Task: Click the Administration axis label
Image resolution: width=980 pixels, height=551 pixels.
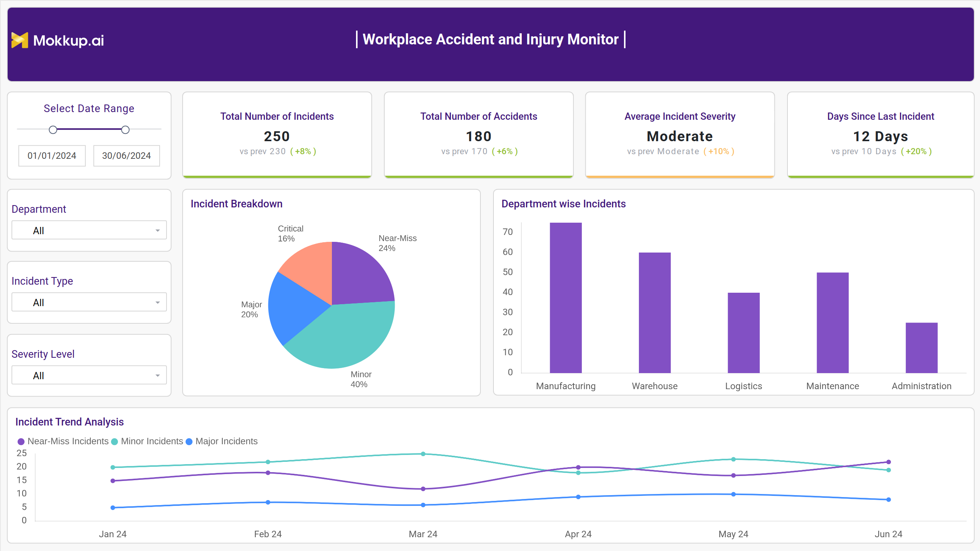Action: [921, 386]
